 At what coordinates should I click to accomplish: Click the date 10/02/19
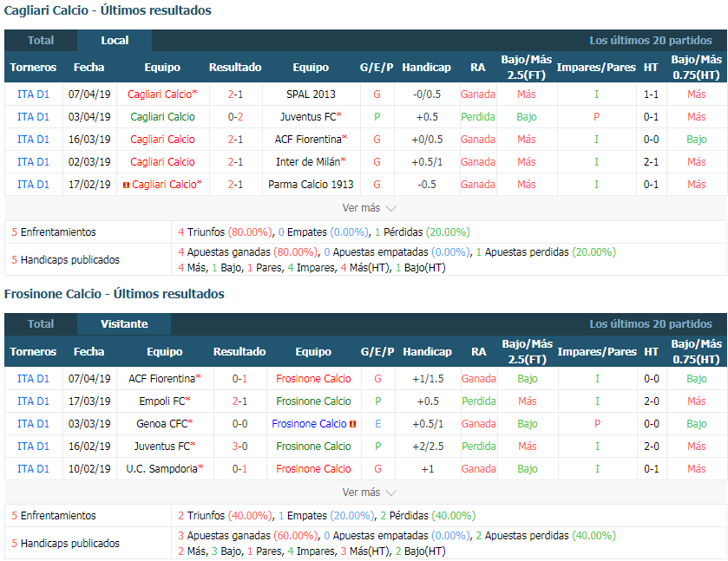pos(89,469)
